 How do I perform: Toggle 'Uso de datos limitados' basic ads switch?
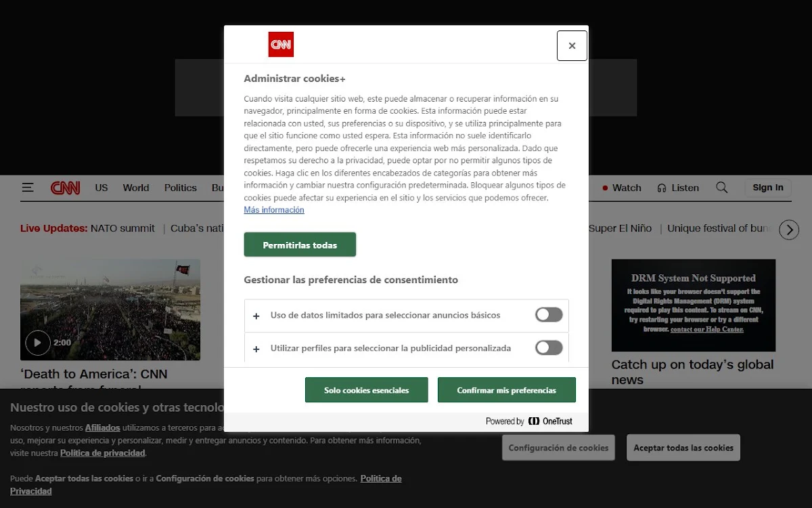(549, 314)
